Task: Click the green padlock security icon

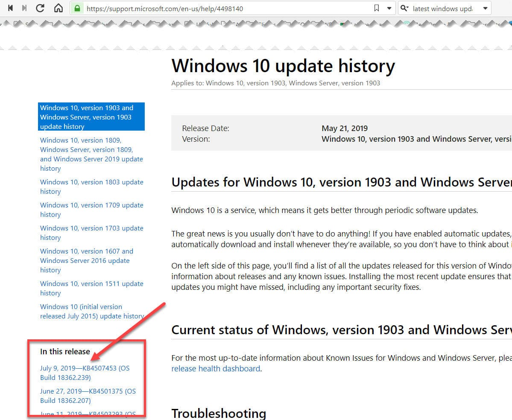Action: point(77,8)
